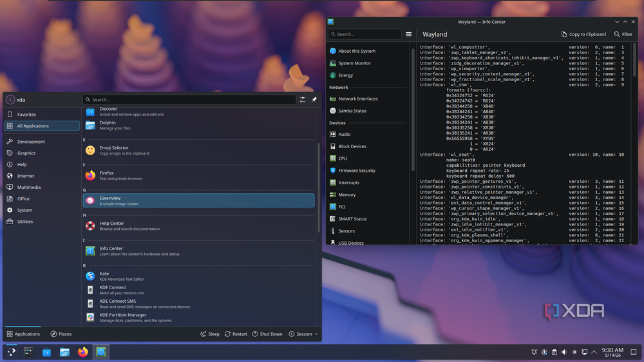Launch Info Center from launcher list
The image size is (644, 362).
198,251
